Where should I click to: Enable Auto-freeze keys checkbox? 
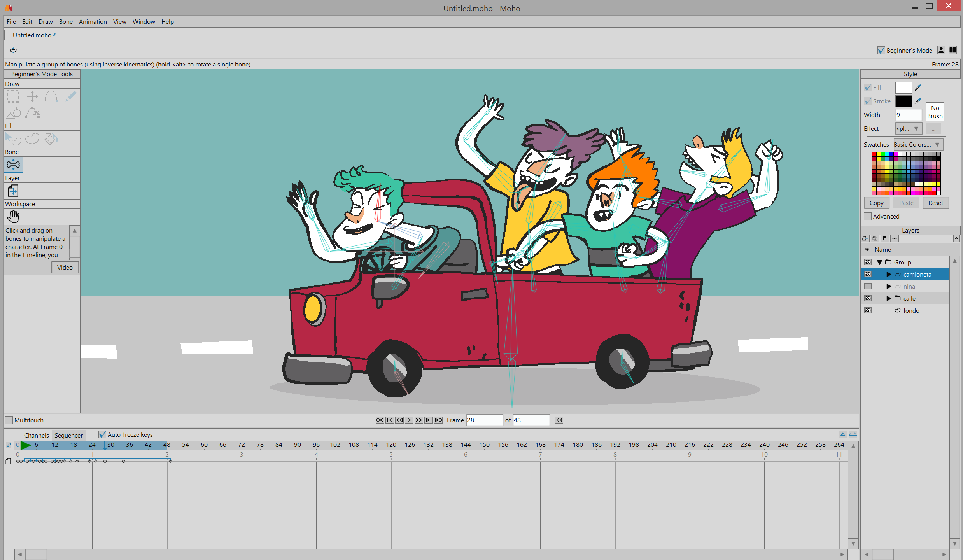coord(101,434)
